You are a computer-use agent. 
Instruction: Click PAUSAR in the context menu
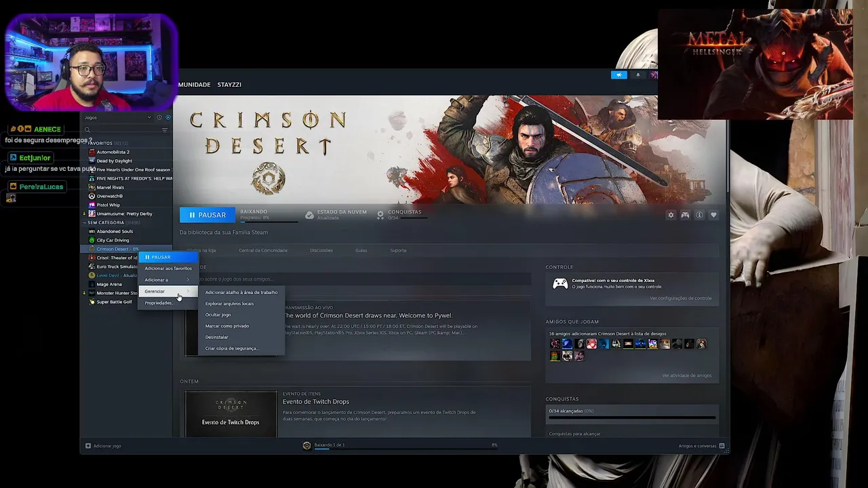point(167,257)
